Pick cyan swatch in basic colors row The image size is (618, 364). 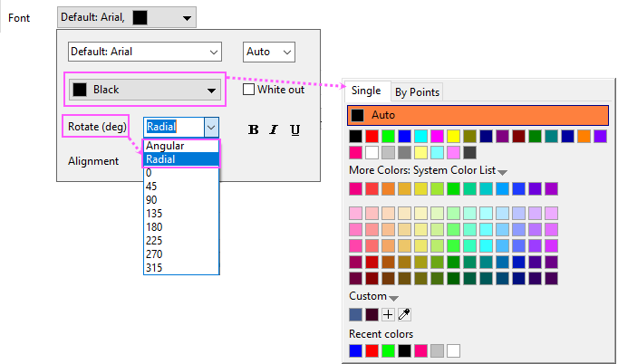(421, 137)
